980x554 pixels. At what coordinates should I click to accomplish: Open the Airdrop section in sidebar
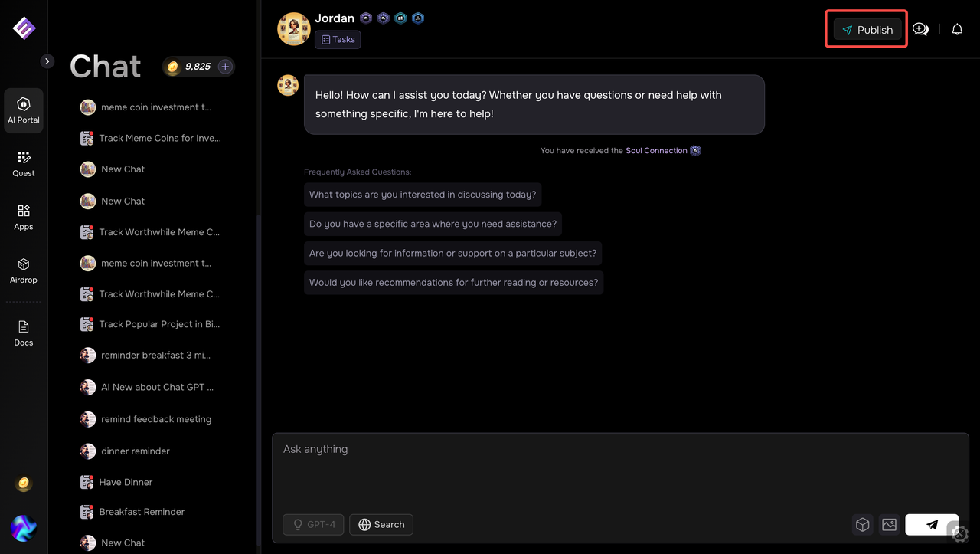coord(24,270)
